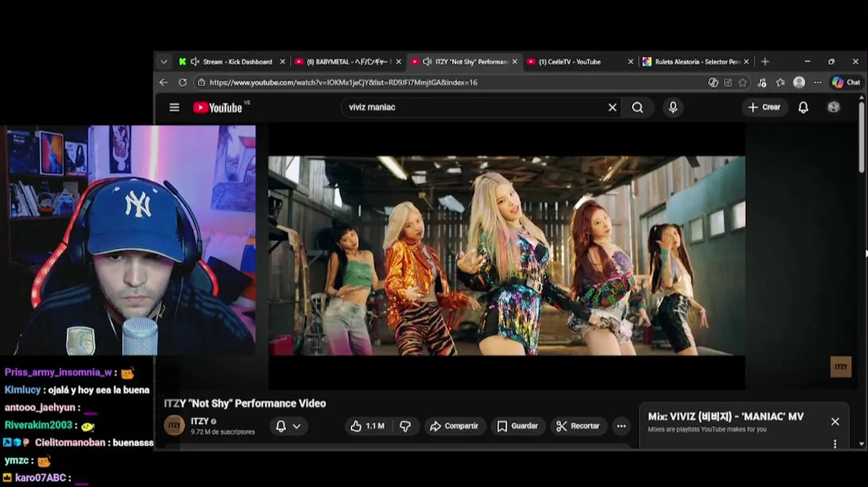The width and height of the screenshot is (868, 487).
Task: Open more actions three dots beside Recortar
Action: [621, 426]
